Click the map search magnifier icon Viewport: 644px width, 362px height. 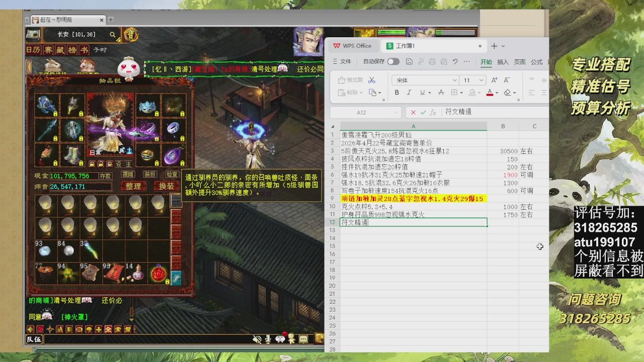[x=113, y=35]
